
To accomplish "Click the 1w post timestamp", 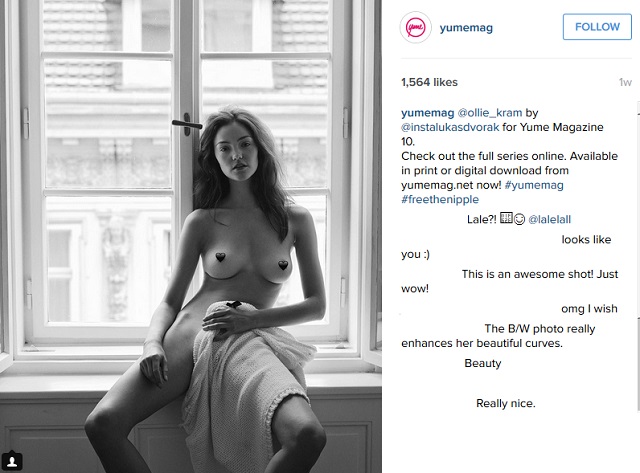I will [x=625, y=82].
